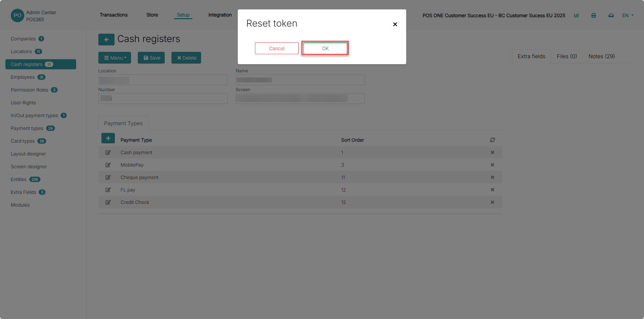Remove the FL pay row
Viewport: 644px width, 319px height.
click(492, 190)
